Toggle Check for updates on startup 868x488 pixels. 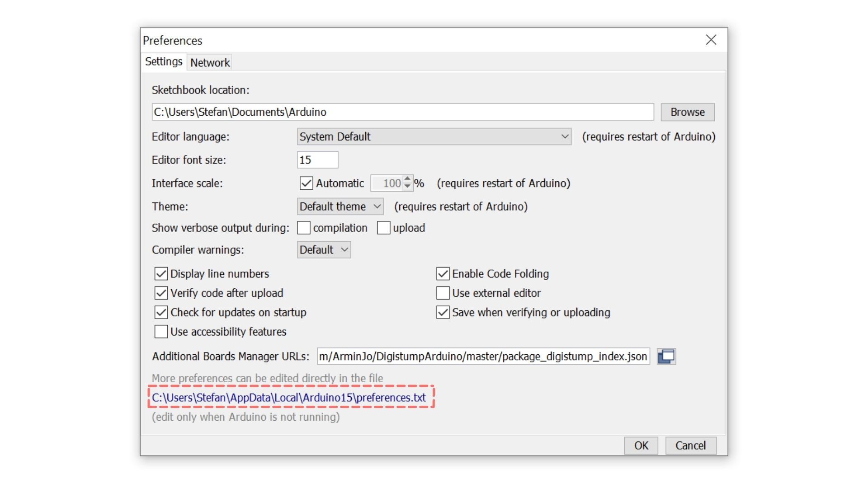click(161, 312)
